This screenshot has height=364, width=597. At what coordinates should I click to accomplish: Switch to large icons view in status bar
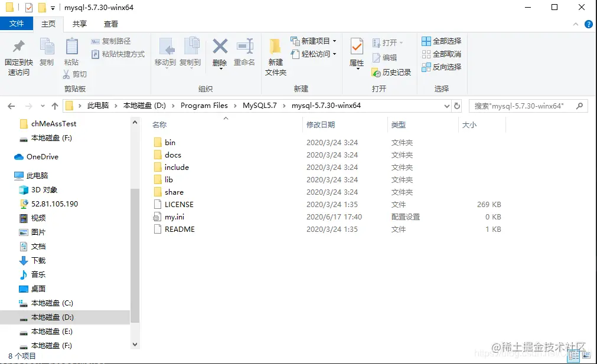coord(587,355)
